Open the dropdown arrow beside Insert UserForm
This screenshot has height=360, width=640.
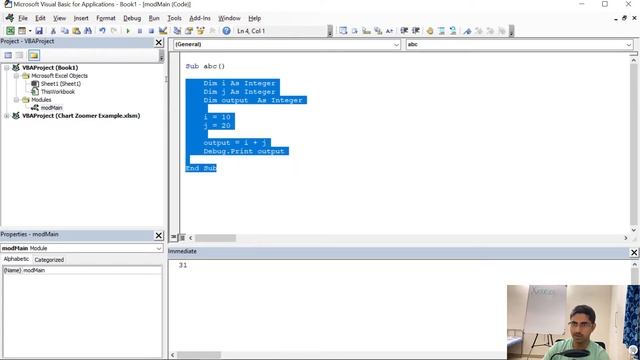30,31
